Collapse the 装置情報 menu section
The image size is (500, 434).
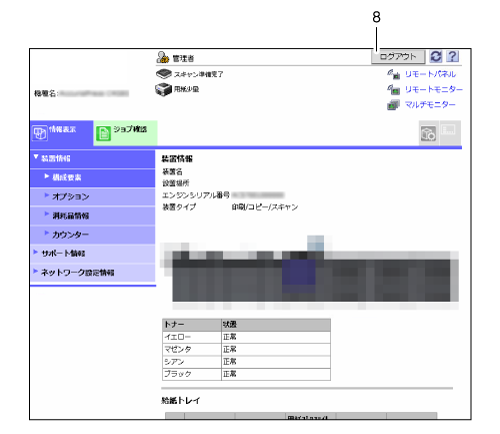coord(93,159)
